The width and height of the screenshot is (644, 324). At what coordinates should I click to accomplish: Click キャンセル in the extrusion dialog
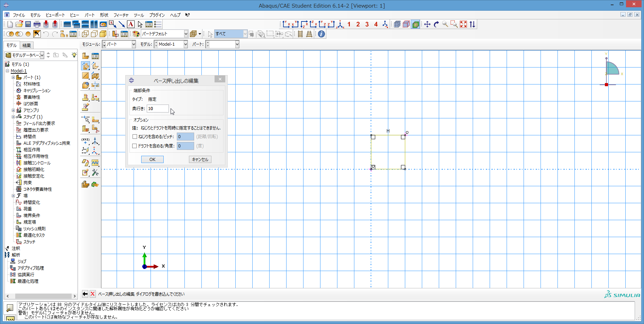(x=200, y=160)
